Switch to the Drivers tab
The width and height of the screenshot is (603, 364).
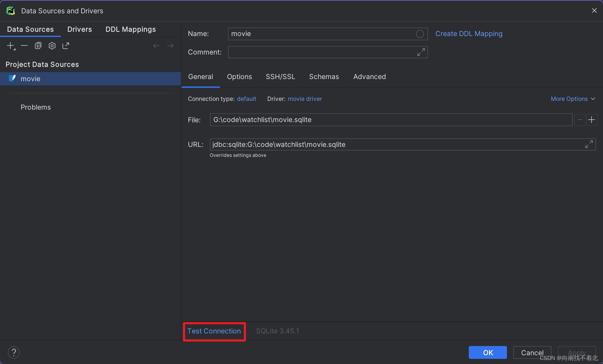(79, 29)
